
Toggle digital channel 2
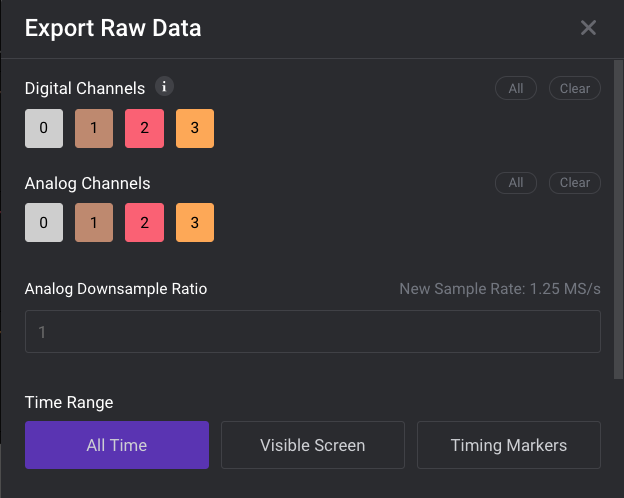tap(144, 128)
